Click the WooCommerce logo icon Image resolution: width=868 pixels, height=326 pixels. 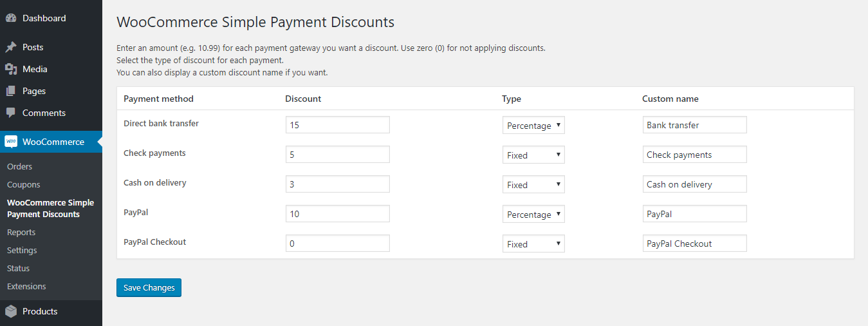pyautogui.click(x=11, y=142)
